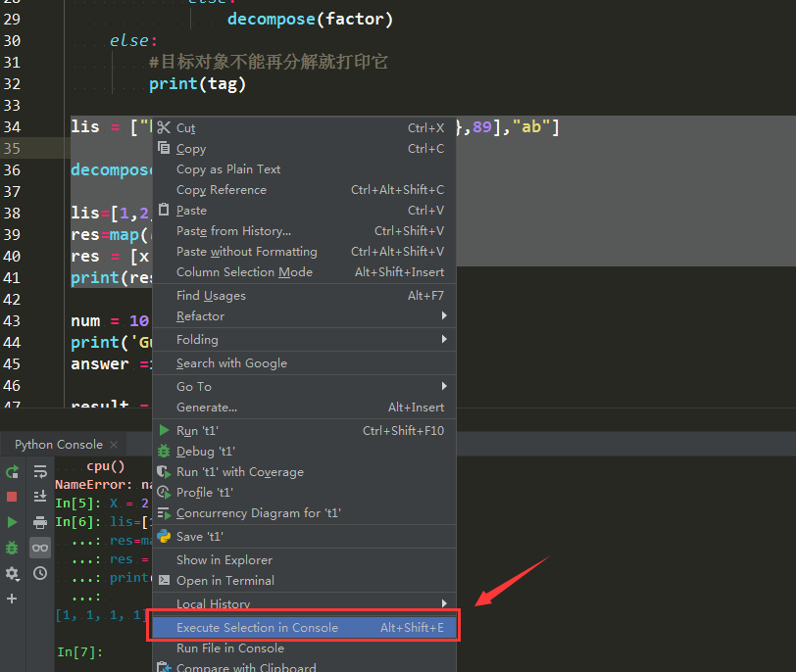Click the else: keyword on line 30
The image size is (796, 672).
[x=133, y=40]
